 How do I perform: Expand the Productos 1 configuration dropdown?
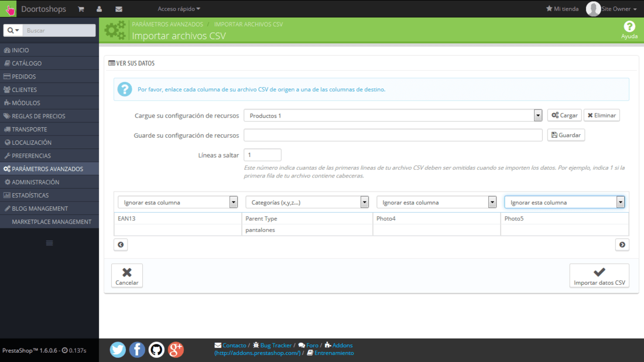coord(393,115)
